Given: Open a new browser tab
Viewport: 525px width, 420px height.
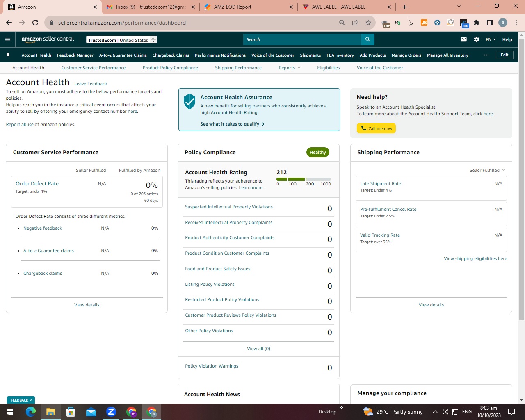Looking at the screenshot, I should click(x=405, y=7).
